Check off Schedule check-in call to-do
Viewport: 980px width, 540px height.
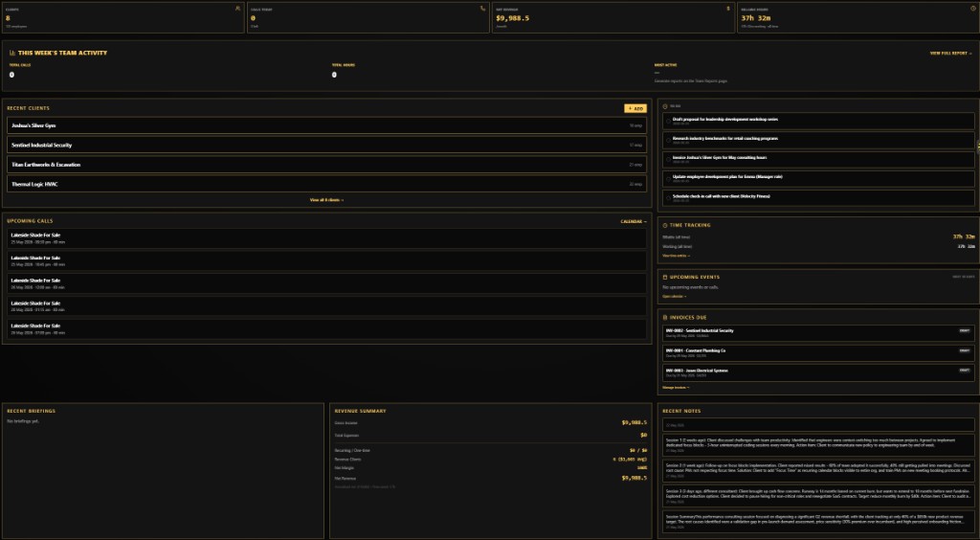(x=668, y=198)
